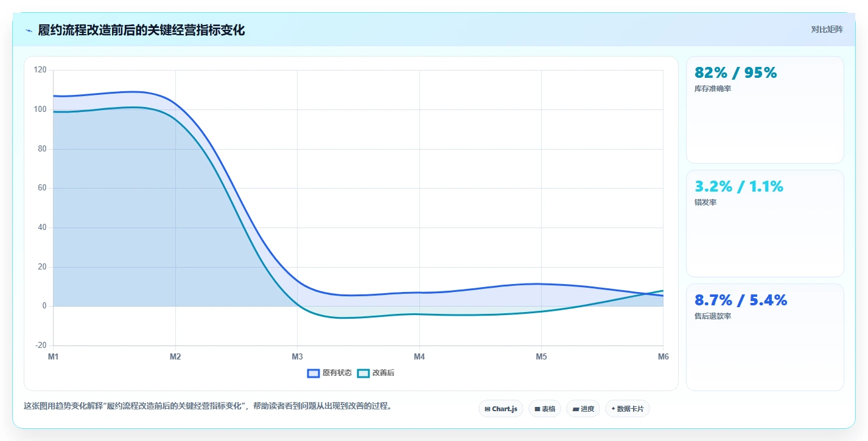Viewport: 868px width, 441px height.
Task: Click the 进度 tag chip
Action: point(583,409)
